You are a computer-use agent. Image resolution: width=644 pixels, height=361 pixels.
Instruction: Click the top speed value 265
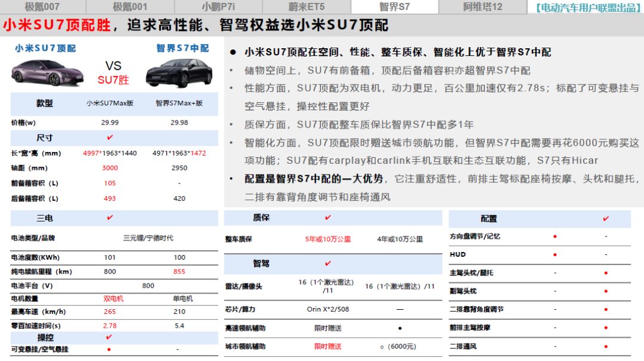tap(110, 312)
